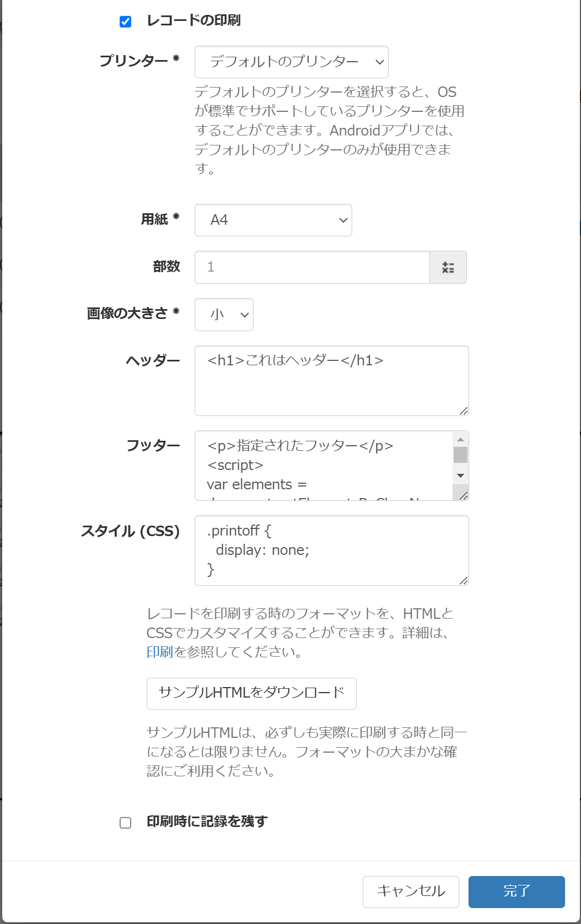581x924 pixels.
Task: Click into the ヘッダー text area
Action: (x=332, y=381)
